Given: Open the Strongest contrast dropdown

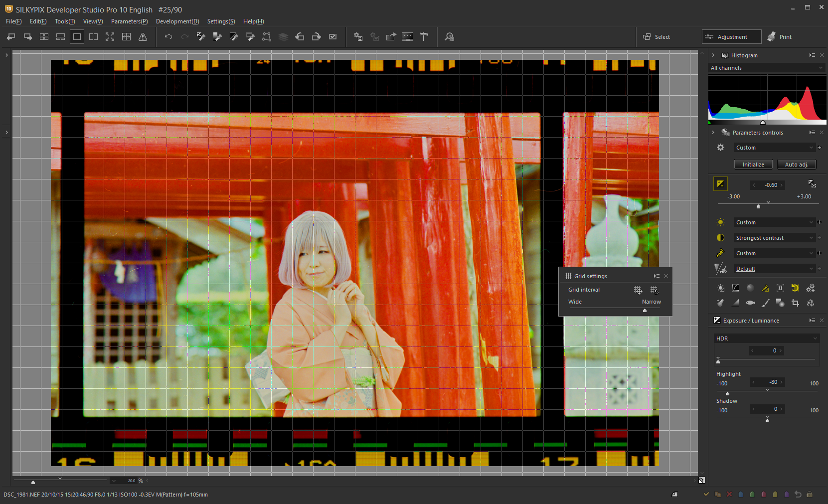Looking at the screenshot, I should point(774,238).
